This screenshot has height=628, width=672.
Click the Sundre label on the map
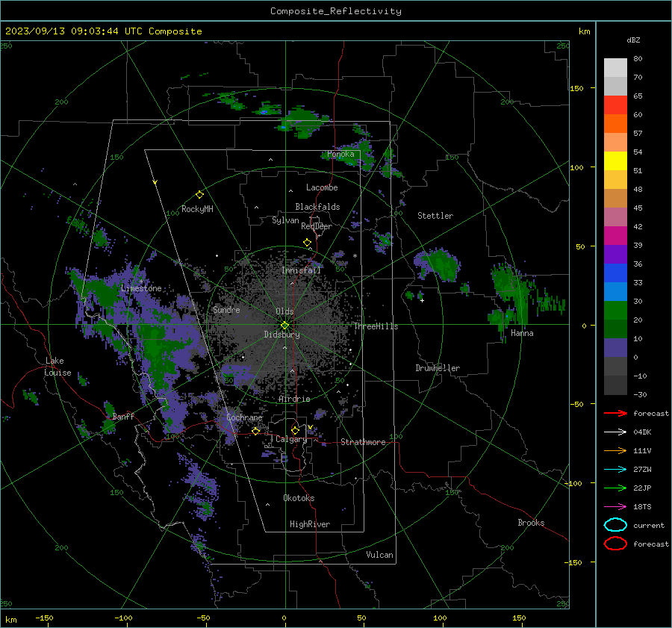click(x=226, y=309)
